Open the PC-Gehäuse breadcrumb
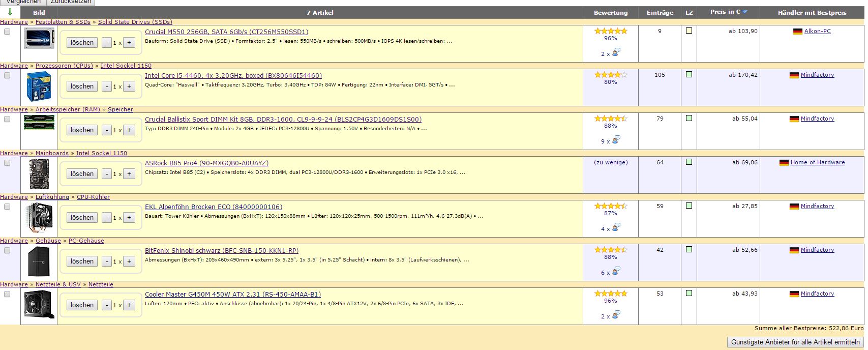868x350 pixels. point(86,241)
